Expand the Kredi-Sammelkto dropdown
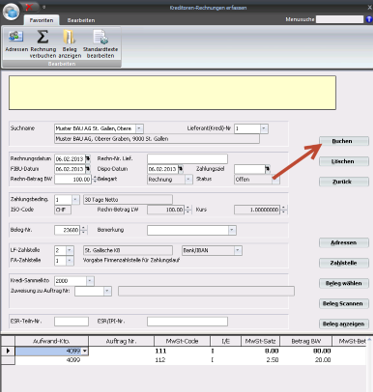 point(90,281)
